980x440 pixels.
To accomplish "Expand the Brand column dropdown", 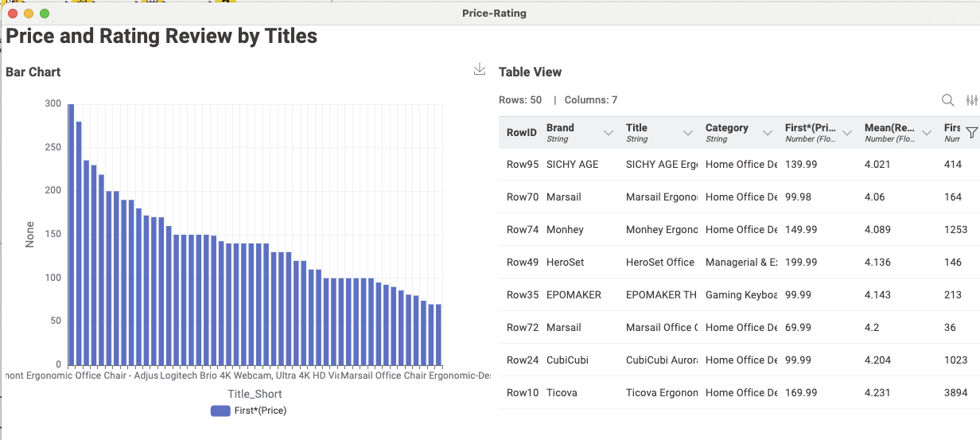I will point(609,133).
